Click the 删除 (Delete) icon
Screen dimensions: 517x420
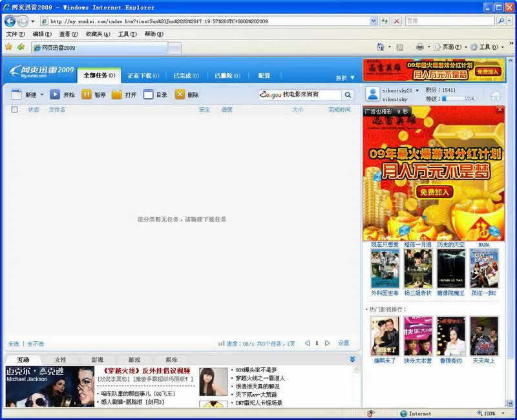[179, 94]
